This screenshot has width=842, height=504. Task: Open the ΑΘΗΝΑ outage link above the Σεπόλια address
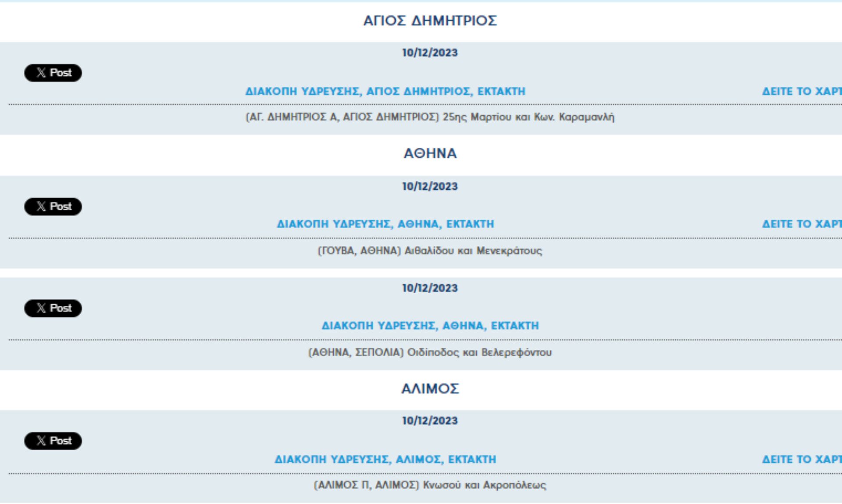(430, 326)
